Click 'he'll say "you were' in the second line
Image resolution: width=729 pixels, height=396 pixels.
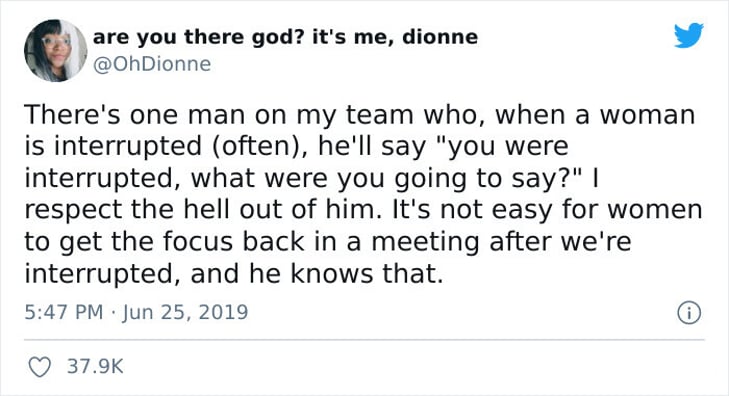(444, 146)
